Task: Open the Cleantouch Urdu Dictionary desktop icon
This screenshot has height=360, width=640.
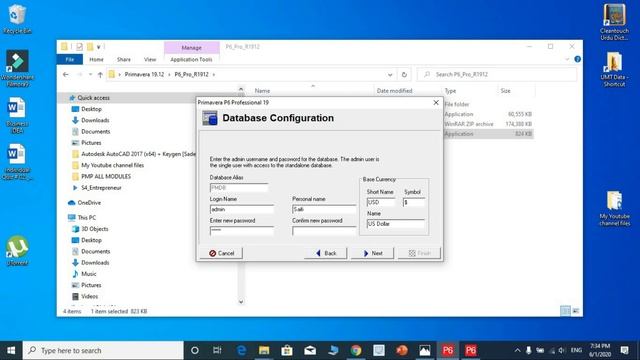Action: 614,22
